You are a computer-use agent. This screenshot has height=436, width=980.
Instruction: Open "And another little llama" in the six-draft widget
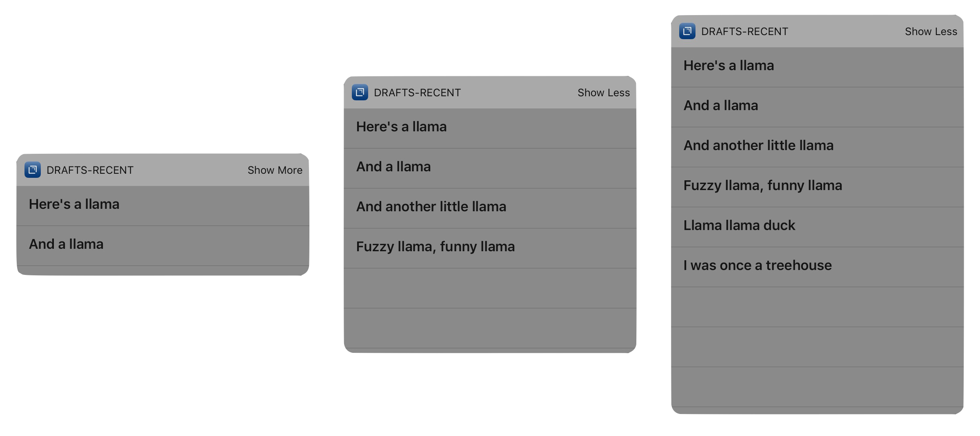758,146
